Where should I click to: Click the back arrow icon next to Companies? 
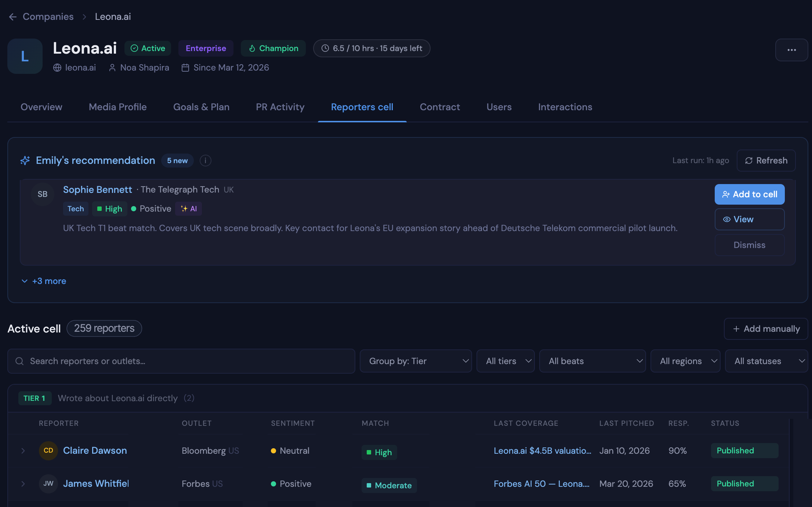tap(13, 17)
